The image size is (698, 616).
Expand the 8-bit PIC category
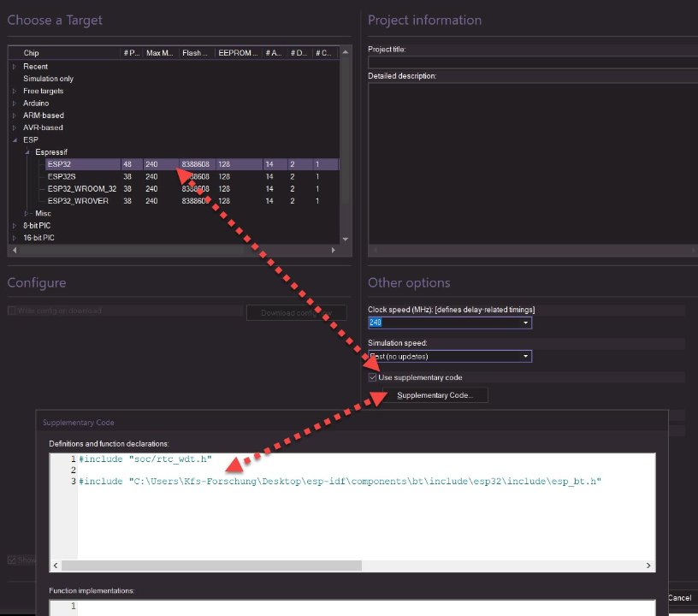(x=14, y=226)
